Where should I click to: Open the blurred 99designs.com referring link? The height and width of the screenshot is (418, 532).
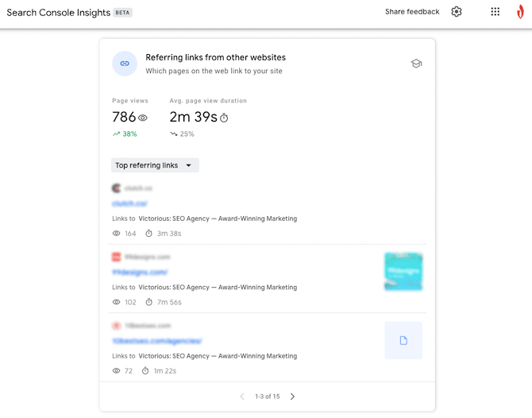[140, 272]
